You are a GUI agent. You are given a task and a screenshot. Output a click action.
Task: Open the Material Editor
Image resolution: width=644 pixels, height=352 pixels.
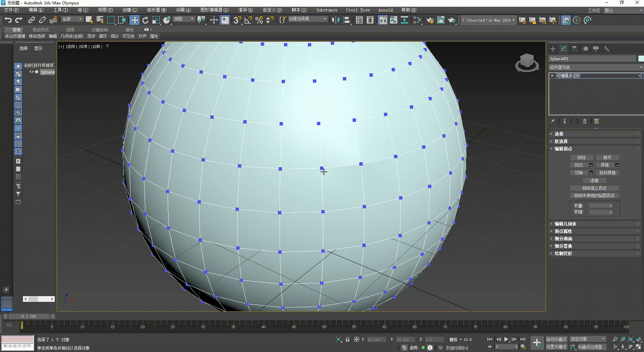tap(417, 20)
